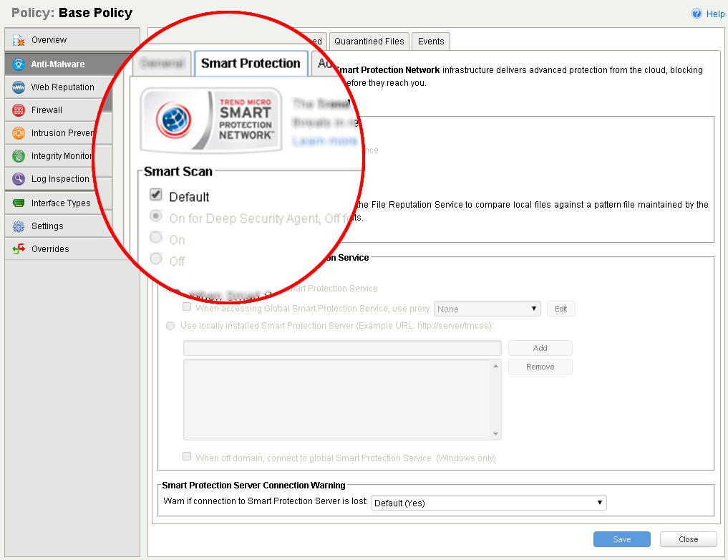This screenshot has width=728, height=560.
Task: Open the Overrides arrows icon
Action: (x=19, y=249)
